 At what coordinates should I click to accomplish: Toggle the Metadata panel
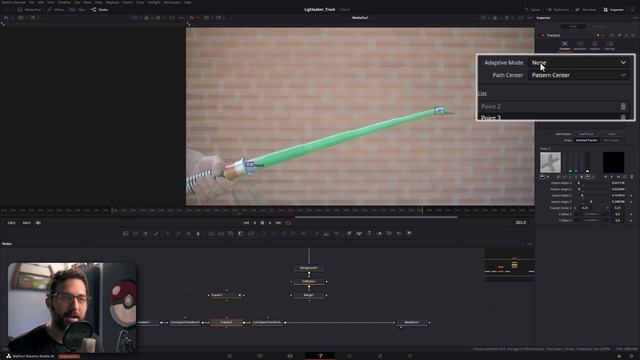coord(586,9)
